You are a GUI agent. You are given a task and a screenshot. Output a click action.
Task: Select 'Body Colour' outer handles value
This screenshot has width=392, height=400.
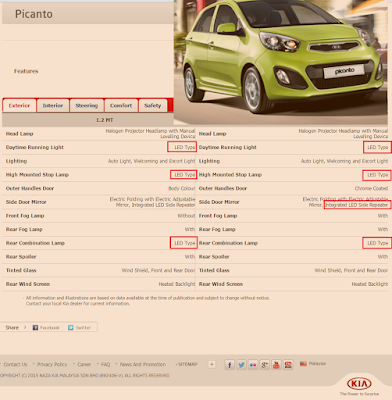[182, 188]
